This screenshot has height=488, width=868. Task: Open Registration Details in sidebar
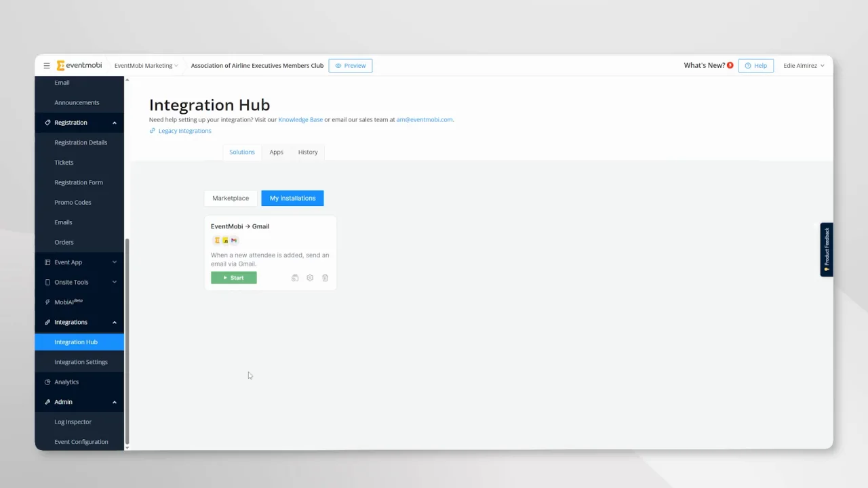coord(79,142)
